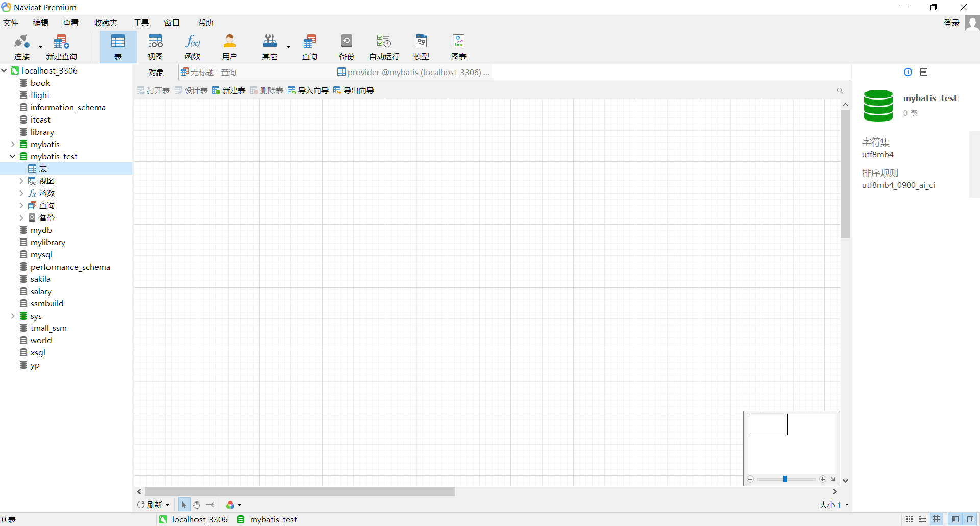Open the 备份 backup toolbar button
The image size is (980, 526).
coord(347,47)
